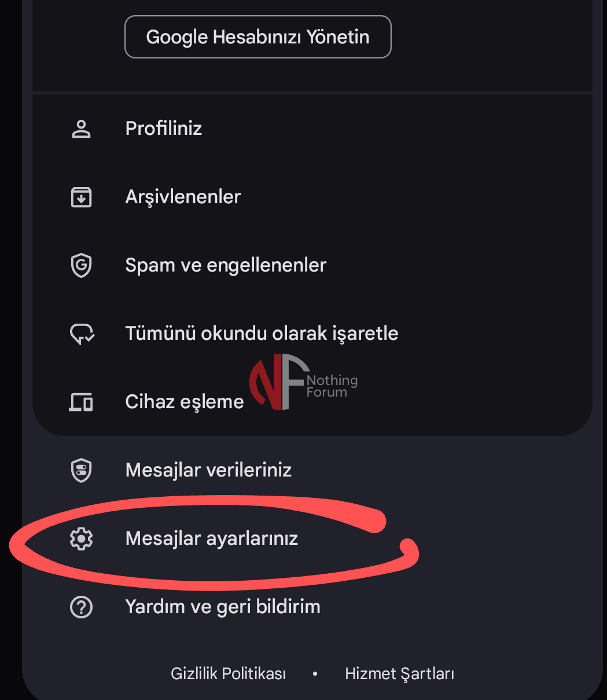Click the Google shield spam icon
607x700 pixels.
tap(82, 265)
